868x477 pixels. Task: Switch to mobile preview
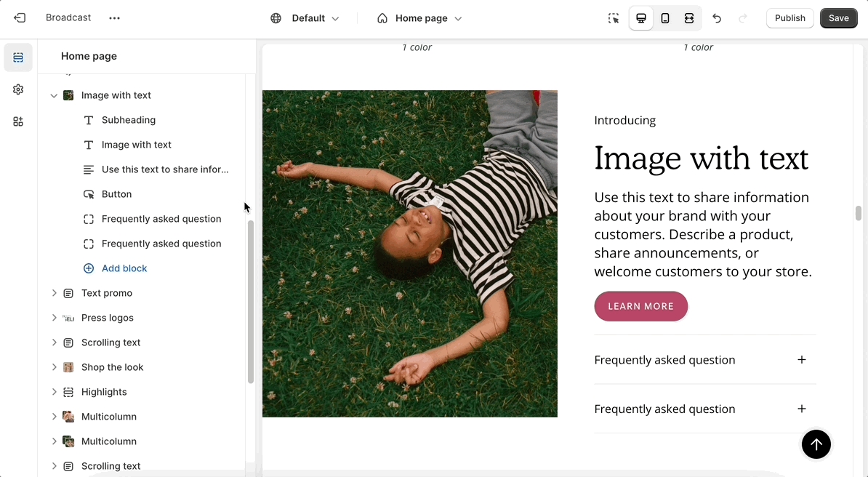pos(664,18)
